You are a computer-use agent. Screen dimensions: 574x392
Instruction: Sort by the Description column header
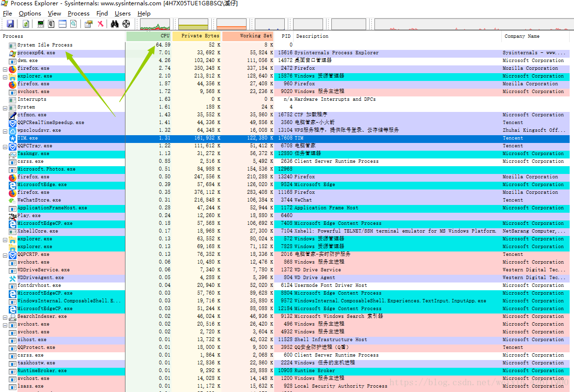click(397, 36)
